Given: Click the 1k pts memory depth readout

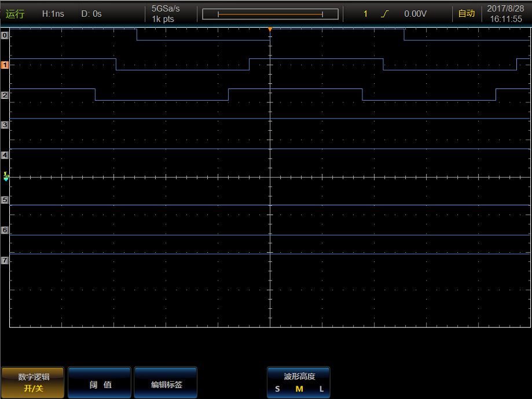Looking at the screenshot, I should [163, 19].
